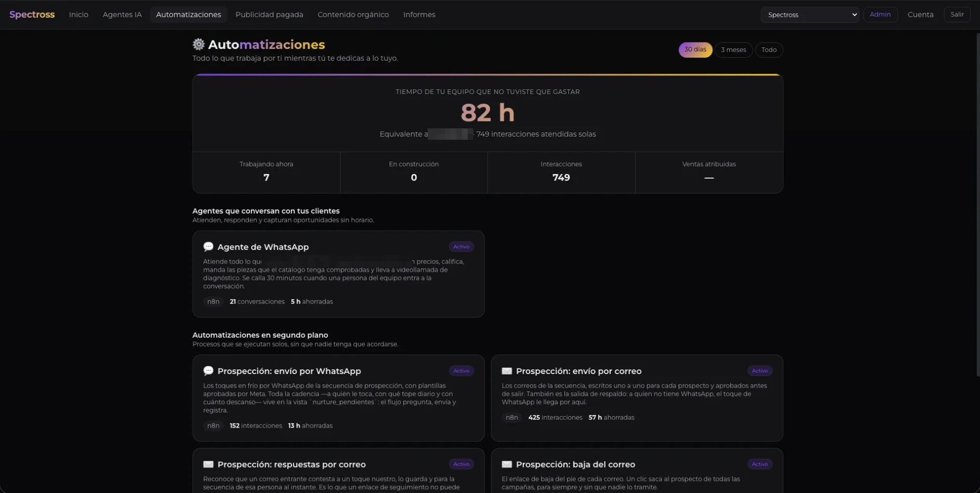Click 'Trabajando ahora' stat showing 7
Screen dimensions: 980x493
(x=267, y=172)
